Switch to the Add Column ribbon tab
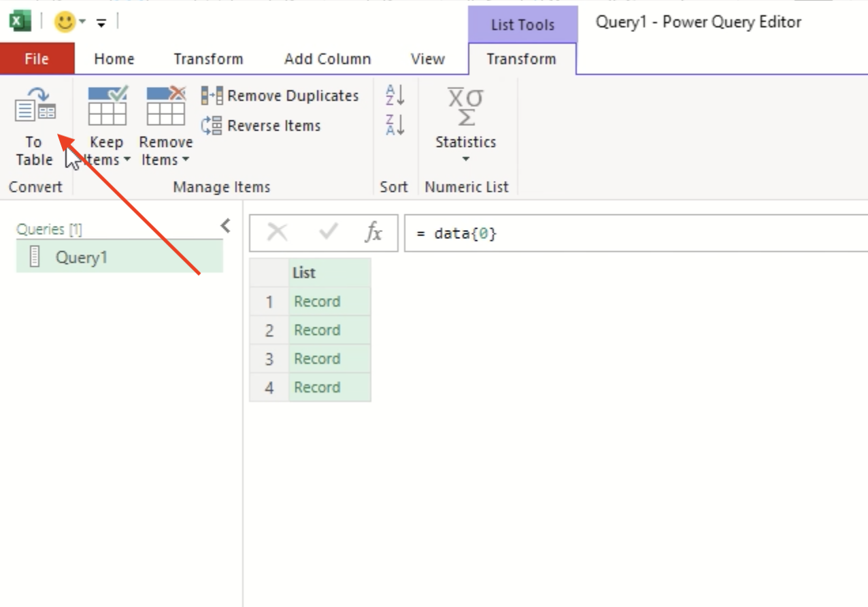Viewport: 868px width, 607px height. [x=327, y=59]
